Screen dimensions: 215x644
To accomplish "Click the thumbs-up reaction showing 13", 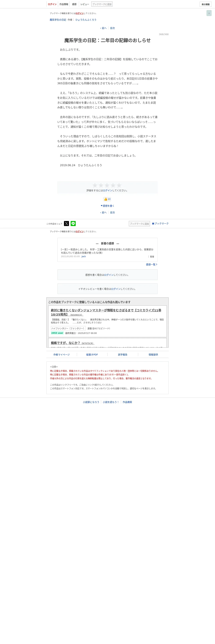I will coord(107,199).
